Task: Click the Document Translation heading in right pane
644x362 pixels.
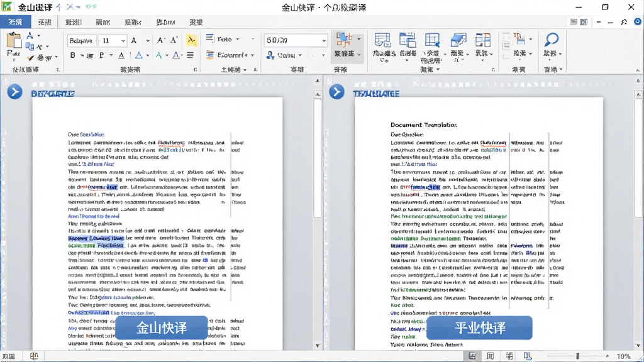Action: click(423, 125)
